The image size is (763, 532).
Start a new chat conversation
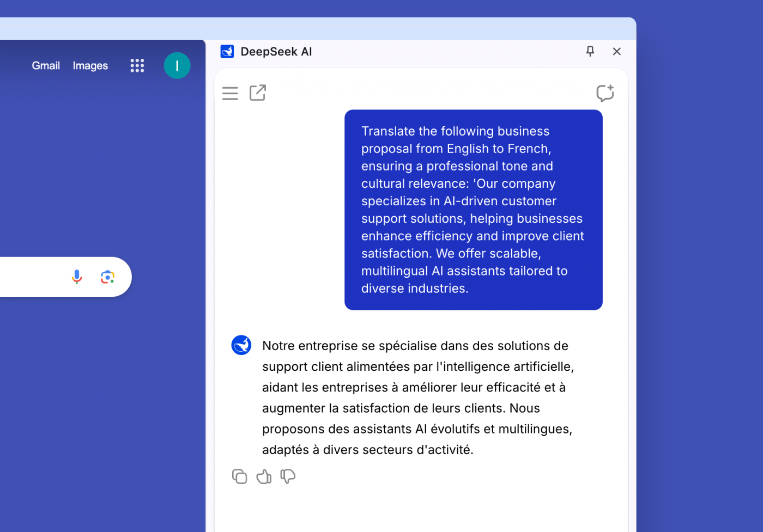(x=604, y=93)
